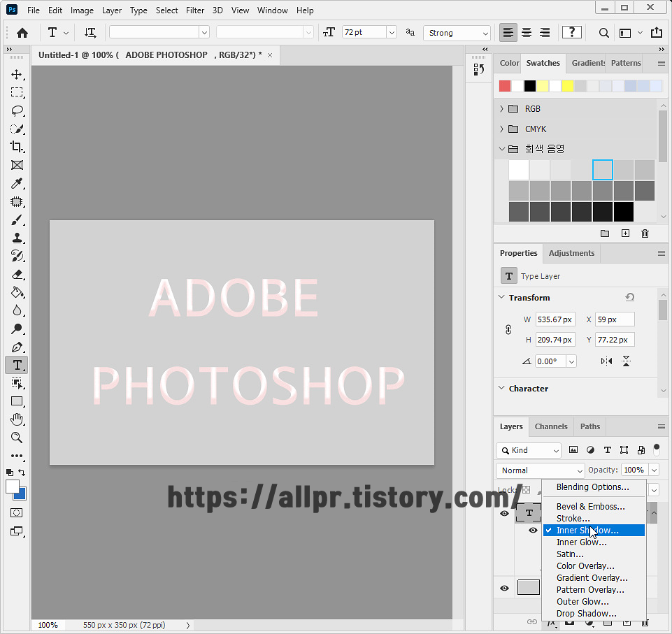Select the Paint Bucket tool

pos(17,293)
